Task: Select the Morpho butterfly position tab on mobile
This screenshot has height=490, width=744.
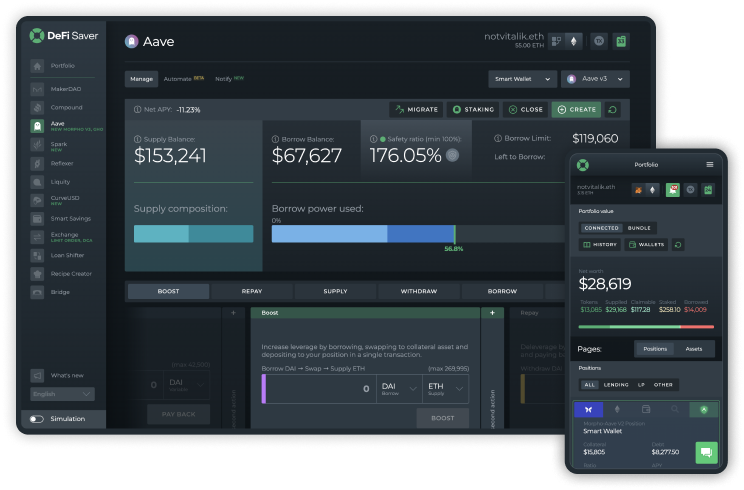Action: pyautogui.click(x=588, y=409)
